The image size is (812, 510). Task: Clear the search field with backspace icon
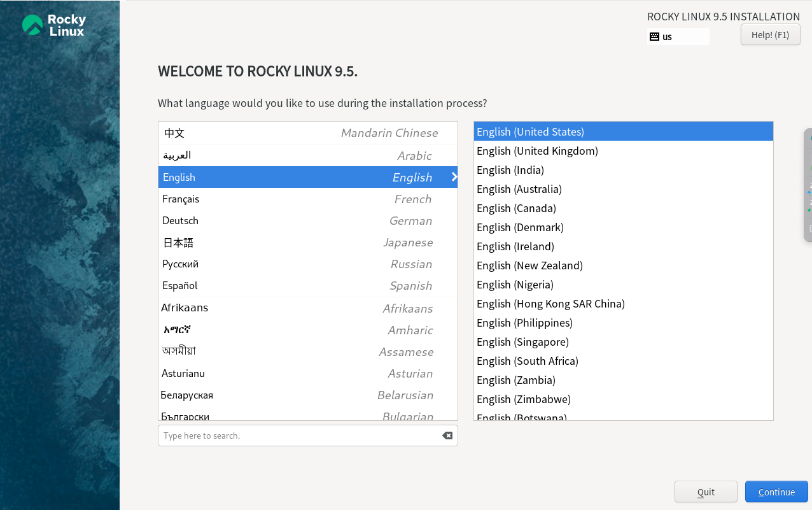pos(447,436)
